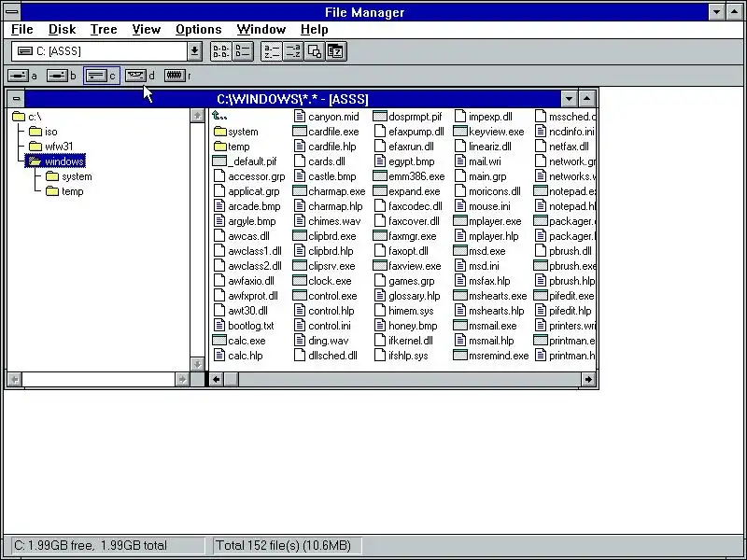Switch to name-only file view toolbar button
Viewport: 747px width, 560px height.
pos(220,51)
